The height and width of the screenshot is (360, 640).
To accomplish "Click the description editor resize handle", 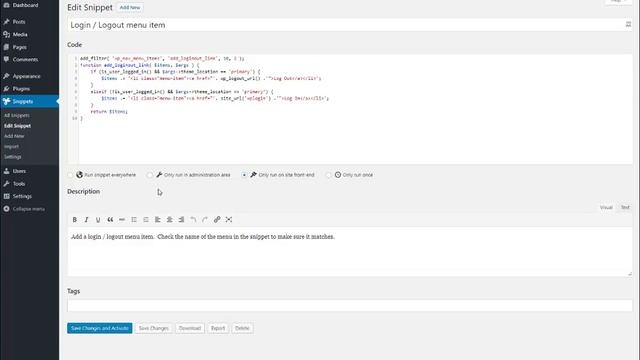I will 629,273.
